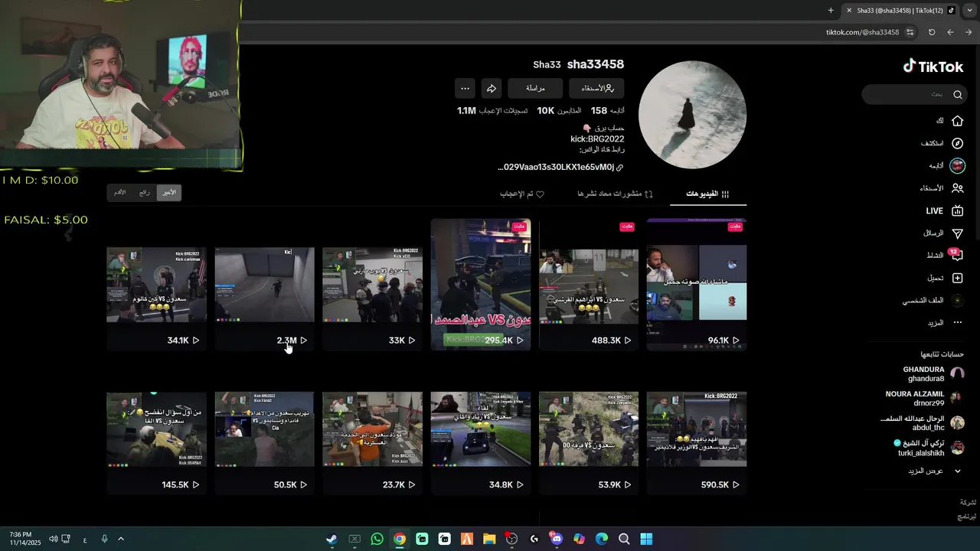Screen dimensions: 980x551
Task: Switch to the Reposts tab
Action: click(x=615, y=194)
